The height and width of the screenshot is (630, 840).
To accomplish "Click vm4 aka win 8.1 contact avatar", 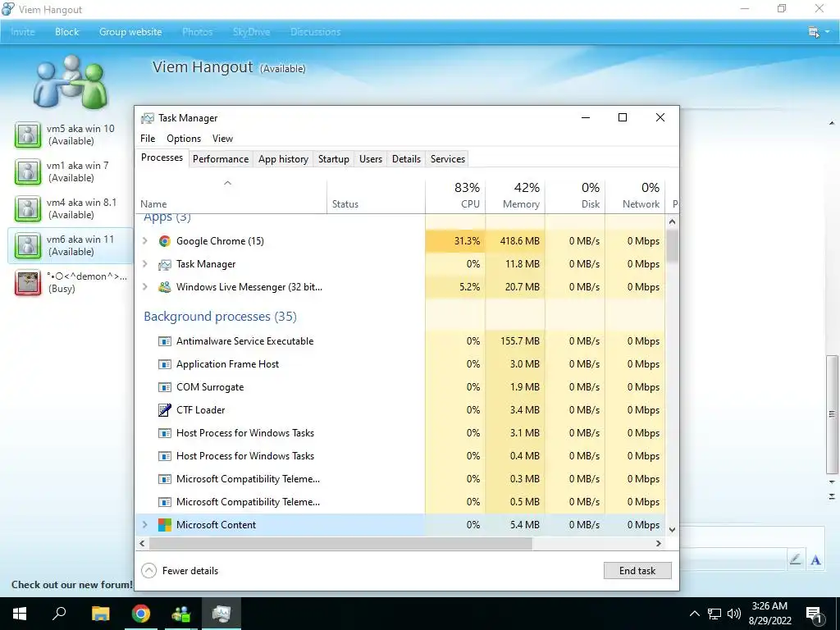I will (x=28, y=208).
